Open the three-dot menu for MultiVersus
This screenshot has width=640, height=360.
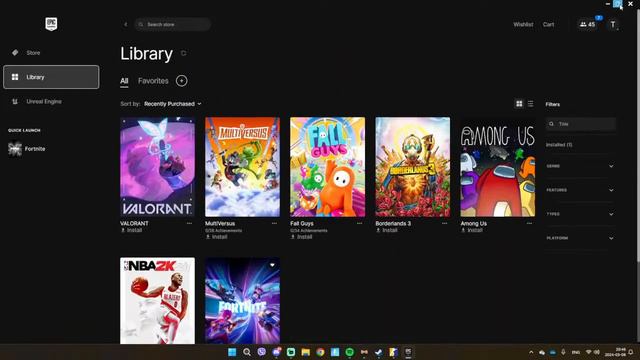274,224
